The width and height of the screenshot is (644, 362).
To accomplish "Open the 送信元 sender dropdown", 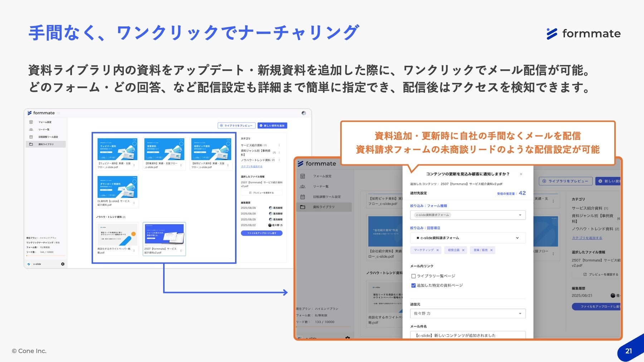I will (468, 313).
